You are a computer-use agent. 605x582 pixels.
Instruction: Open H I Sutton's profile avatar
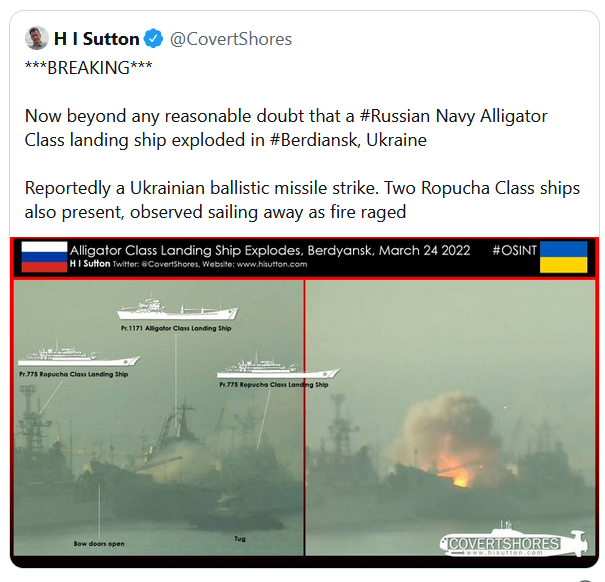(x=37, y=38)
